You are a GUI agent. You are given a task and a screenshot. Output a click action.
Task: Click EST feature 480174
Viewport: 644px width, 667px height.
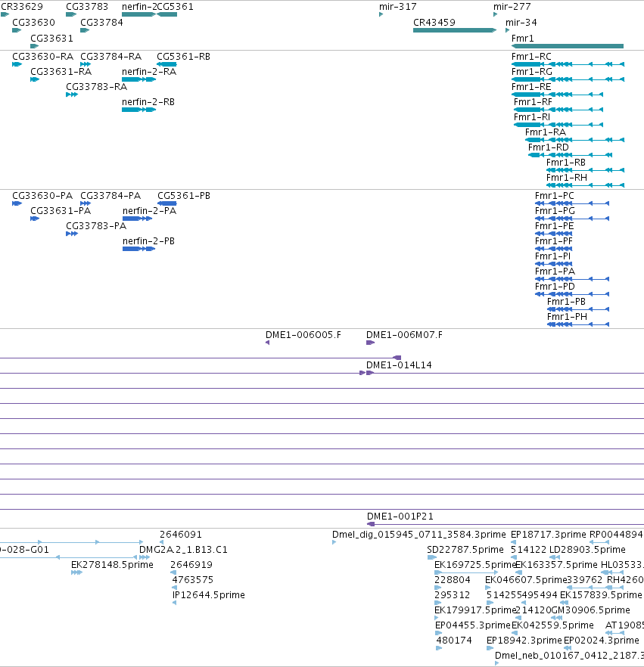439,648
